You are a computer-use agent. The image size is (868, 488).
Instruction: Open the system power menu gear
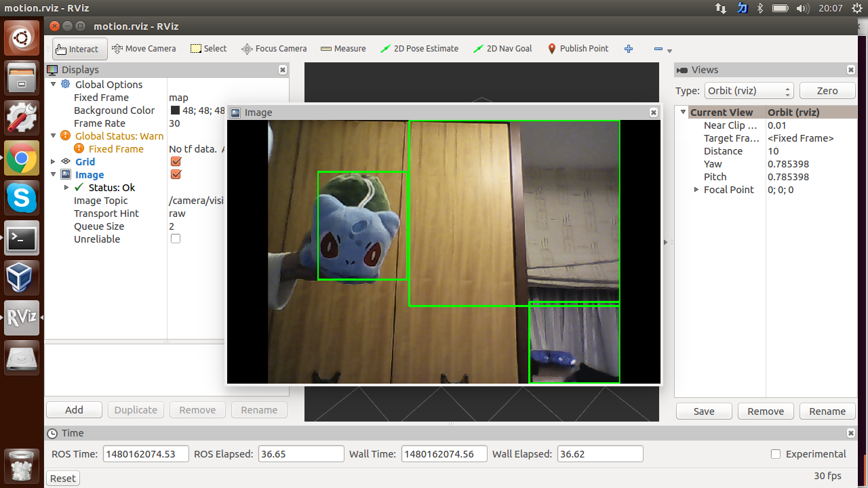tap(856, 8)
